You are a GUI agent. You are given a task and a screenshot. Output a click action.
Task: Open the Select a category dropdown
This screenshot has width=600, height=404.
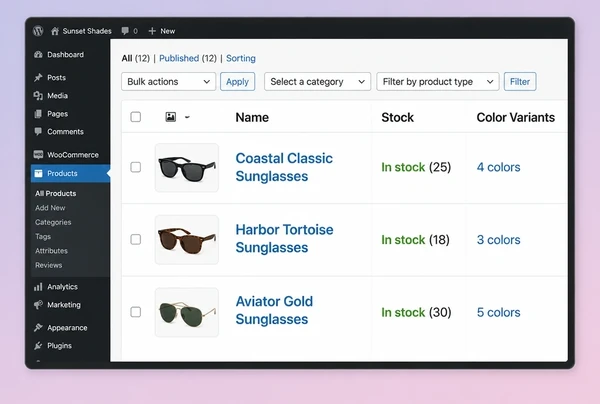tap(317, 81)
